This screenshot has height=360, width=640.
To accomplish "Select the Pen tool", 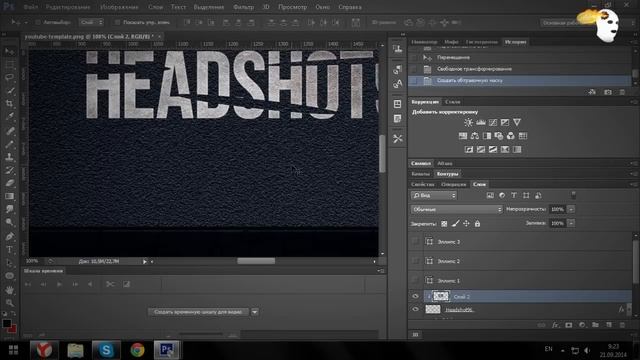I will (10, 236).
